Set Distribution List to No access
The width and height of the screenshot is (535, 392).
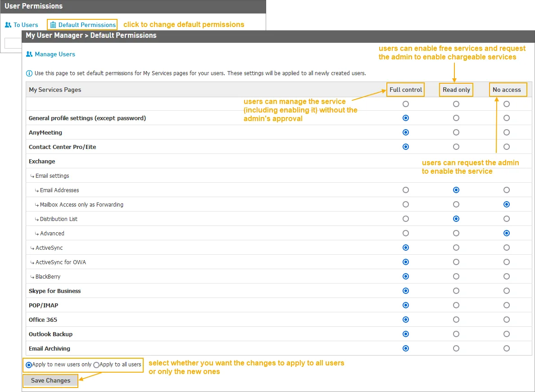(506, 218)
